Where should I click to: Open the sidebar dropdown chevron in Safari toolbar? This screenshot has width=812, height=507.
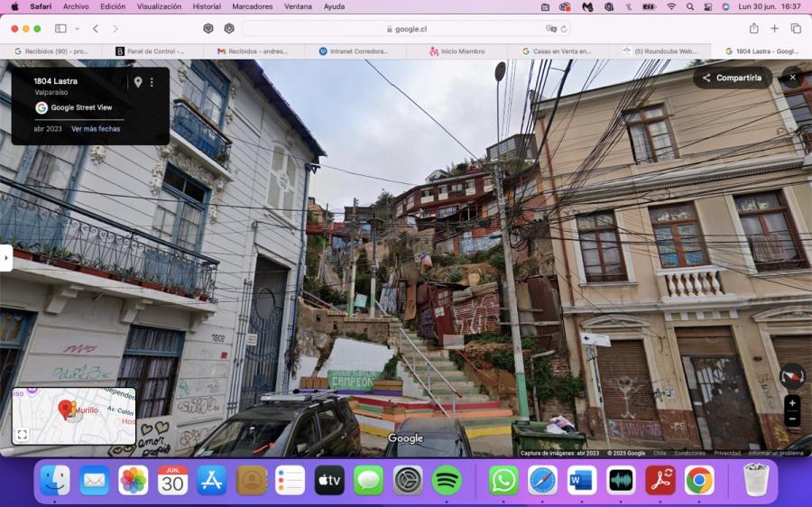pyautogui.click(x=78, y=29)
